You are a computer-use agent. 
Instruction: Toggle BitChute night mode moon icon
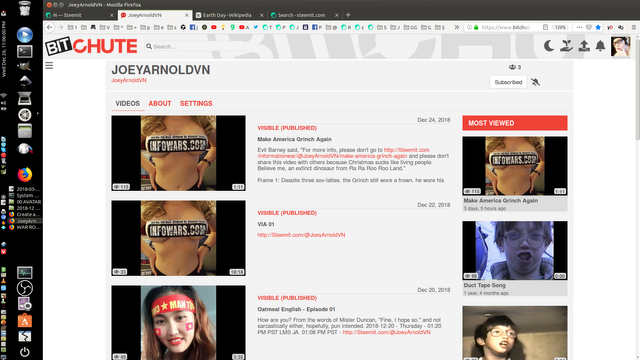pos(549,46)
